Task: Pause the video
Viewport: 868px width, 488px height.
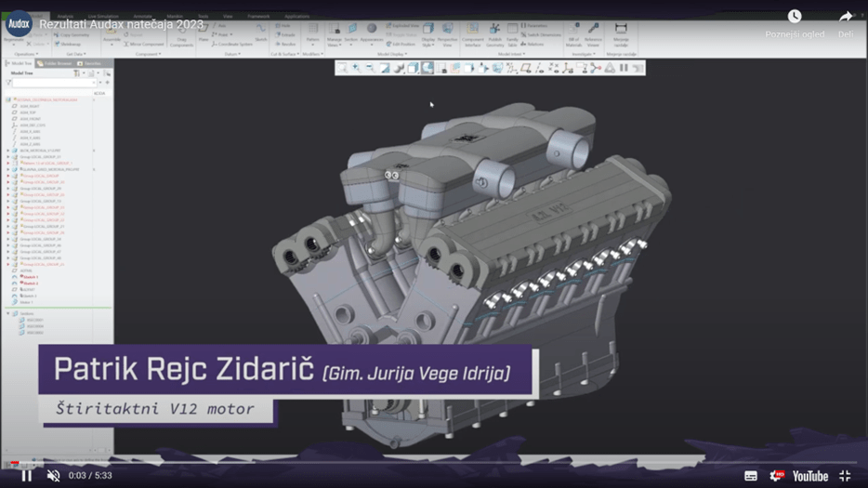Action: coord(27,476)
